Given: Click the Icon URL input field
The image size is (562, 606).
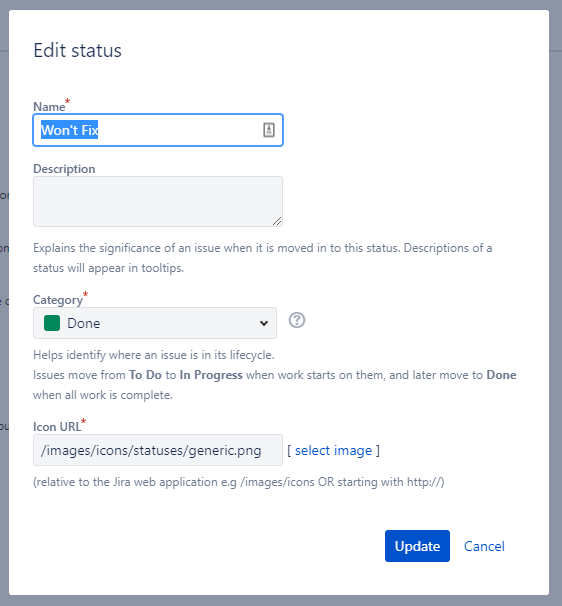Looking at the screenshot, I should click(x=158, y=450).
